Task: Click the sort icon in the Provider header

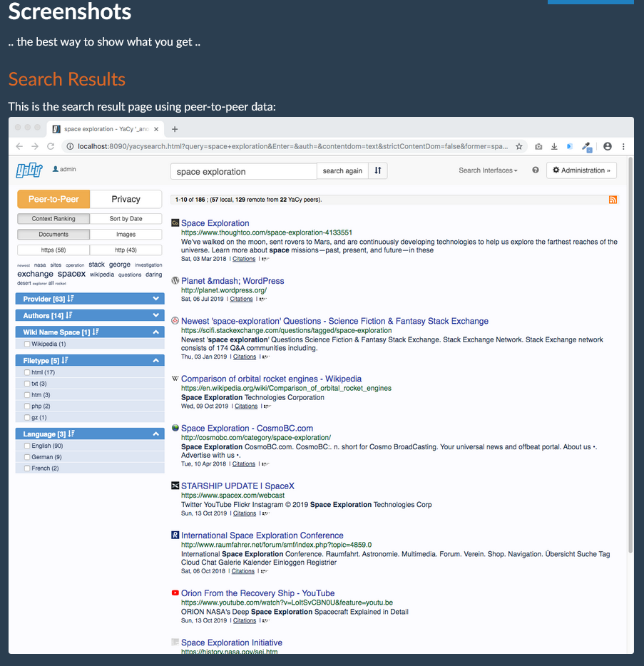Action: (x=71, y=299)
